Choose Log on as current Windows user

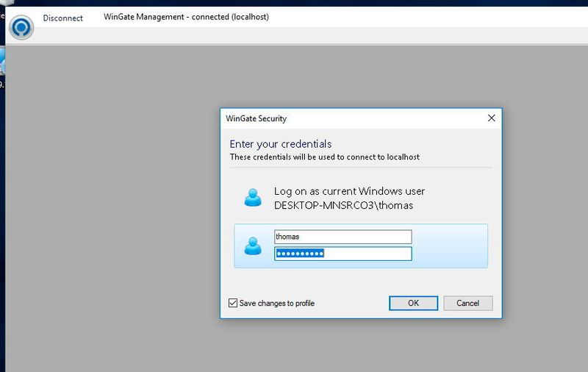point(349,191)
